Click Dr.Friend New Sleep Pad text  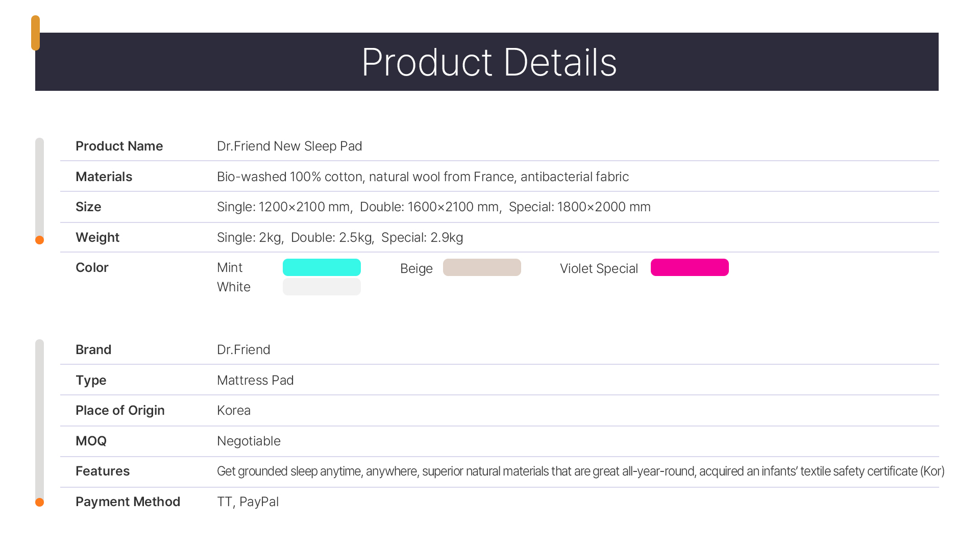click(289, 146)
